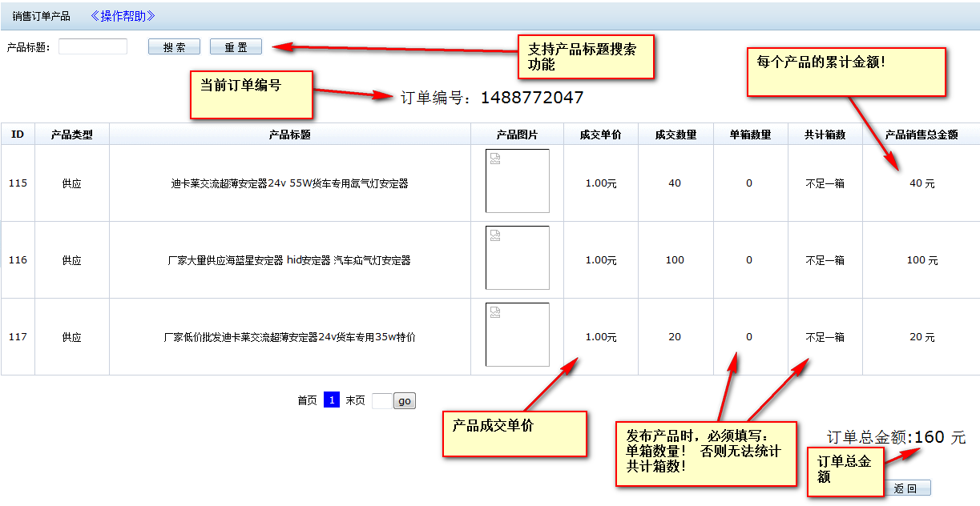Click the 返回 back button
The height and width of the screenshot is (506, 980).
[x=906, y=488]
